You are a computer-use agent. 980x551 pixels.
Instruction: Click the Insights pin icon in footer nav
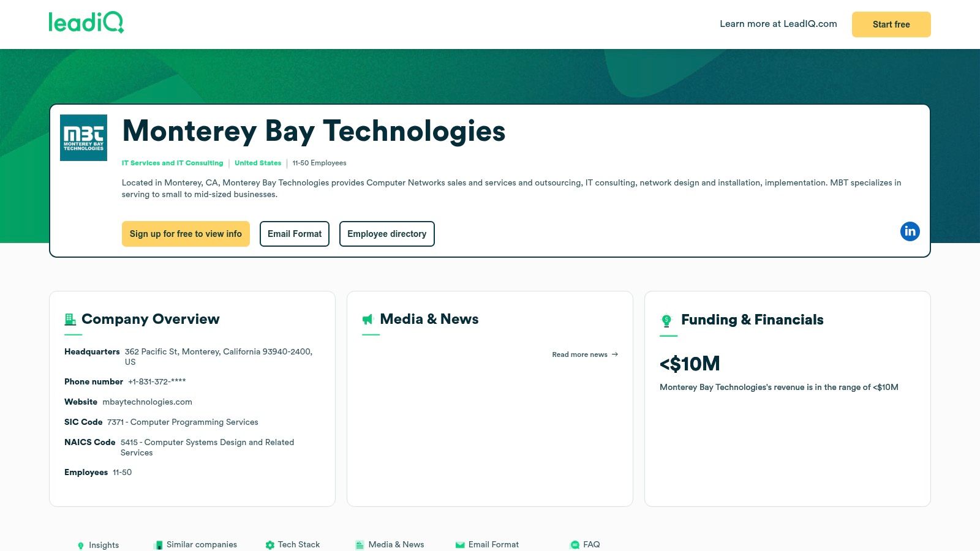click(82, 544)
